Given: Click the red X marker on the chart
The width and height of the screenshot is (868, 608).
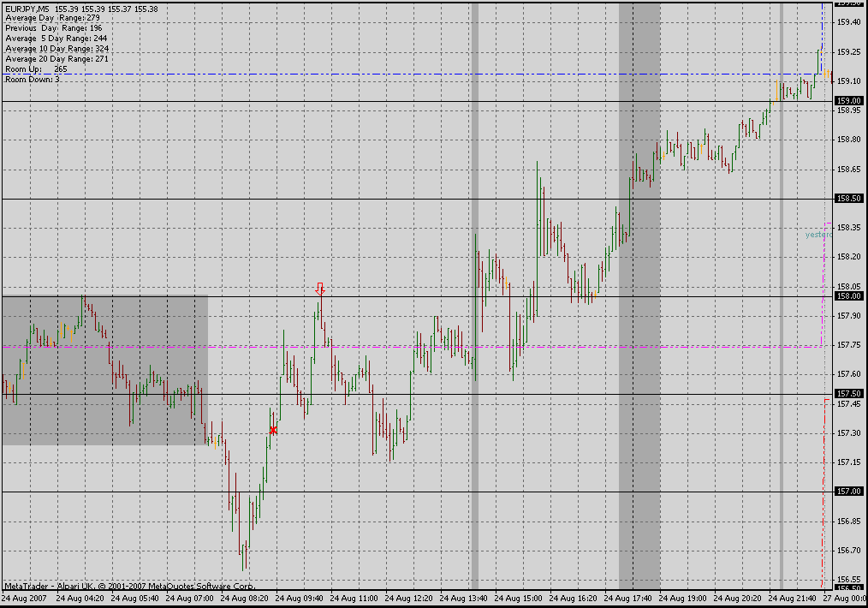Looking at the screenshot, I should pyautogui.click(x=273, y=430).
